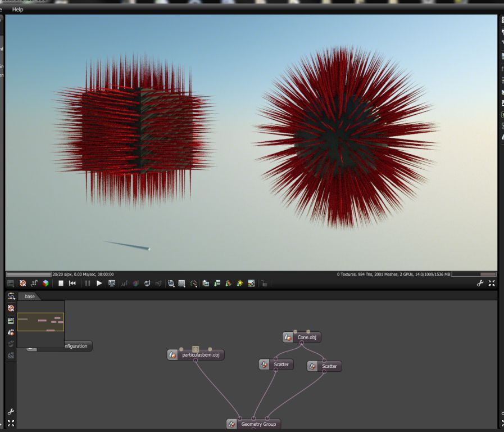
Task: Restart the render with rewind button
Action: click(72, 283)
